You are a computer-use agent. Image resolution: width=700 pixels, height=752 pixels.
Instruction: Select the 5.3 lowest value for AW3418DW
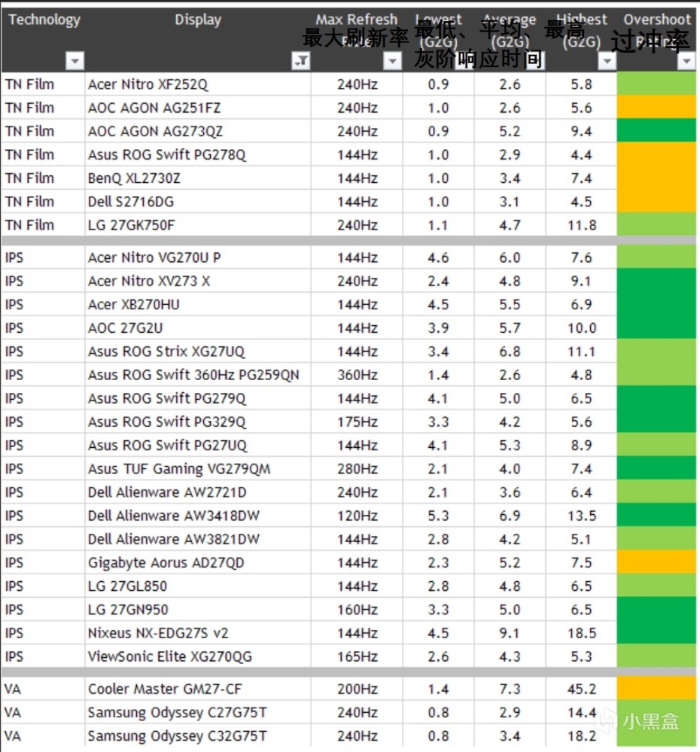(438, 516)
